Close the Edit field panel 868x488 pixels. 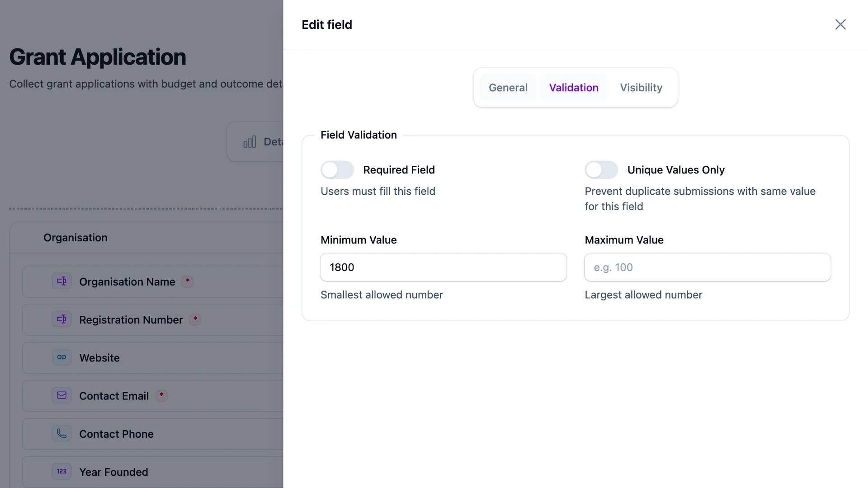coord(840,24)
